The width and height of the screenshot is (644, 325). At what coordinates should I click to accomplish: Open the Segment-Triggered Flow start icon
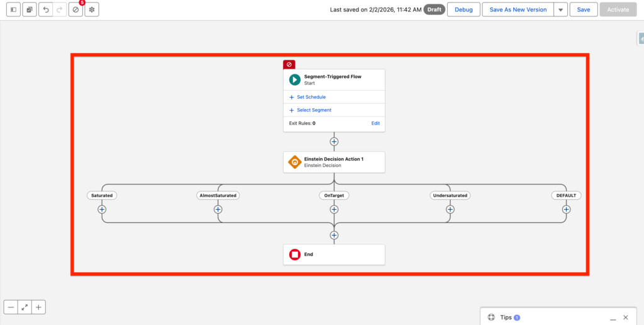coord(294,79)
